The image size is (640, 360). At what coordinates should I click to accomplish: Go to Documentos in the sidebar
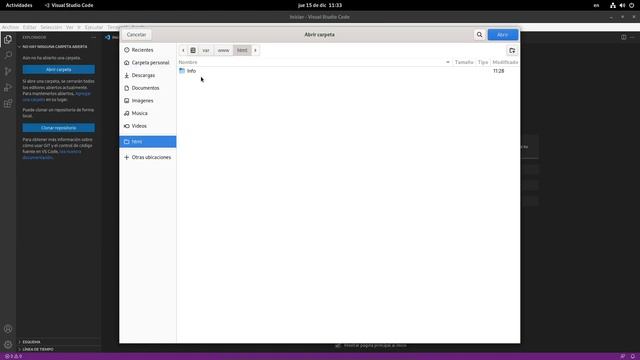point(148,88)
